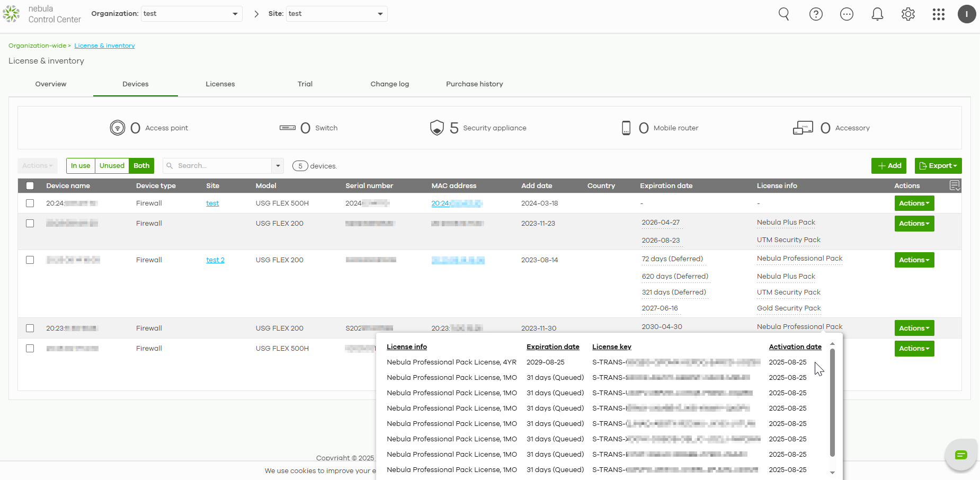
Task: Open the apps grid launcher
Action: 938,14
